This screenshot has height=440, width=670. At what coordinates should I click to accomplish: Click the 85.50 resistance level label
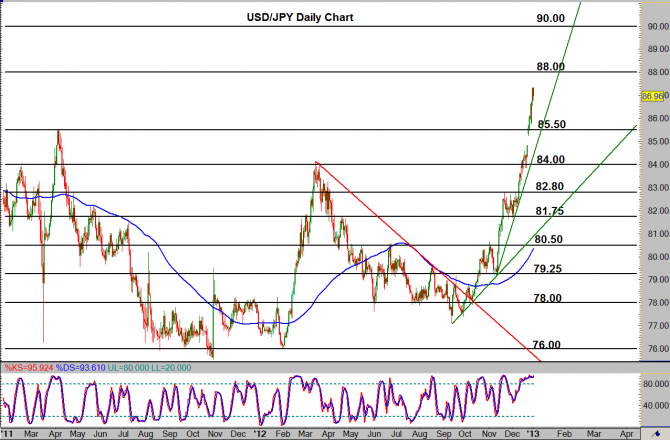[552, 124]
